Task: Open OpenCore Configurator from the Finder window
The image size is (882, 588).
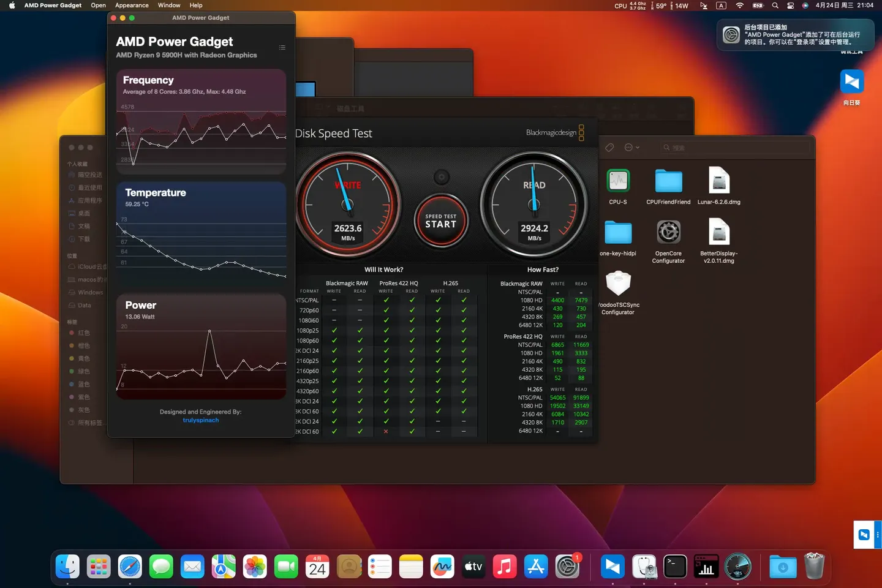Action: point(668,233)
